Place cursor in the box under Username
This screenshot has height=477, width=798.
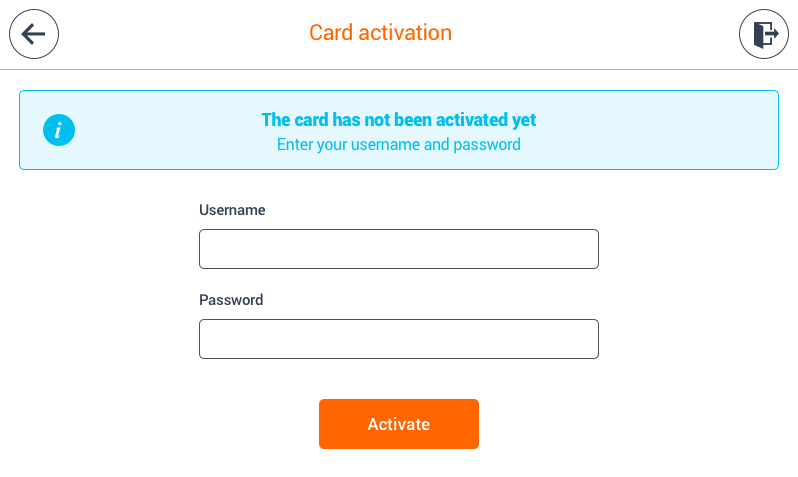(399, 249)
